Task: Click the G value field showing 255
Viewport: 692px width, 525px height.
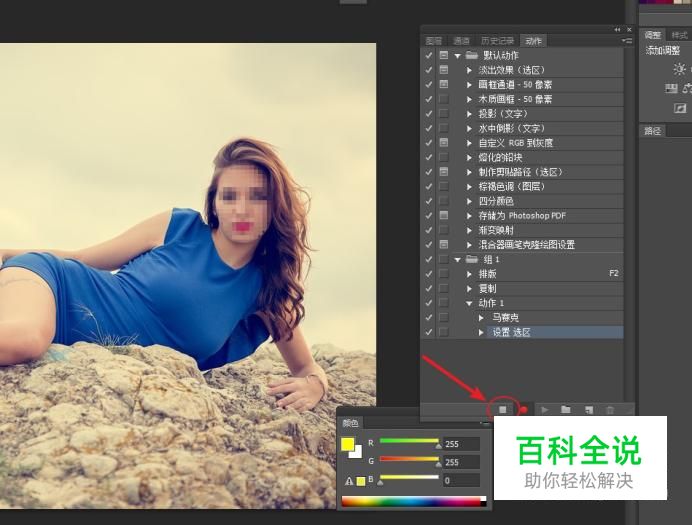Action: tap(461, 462)
